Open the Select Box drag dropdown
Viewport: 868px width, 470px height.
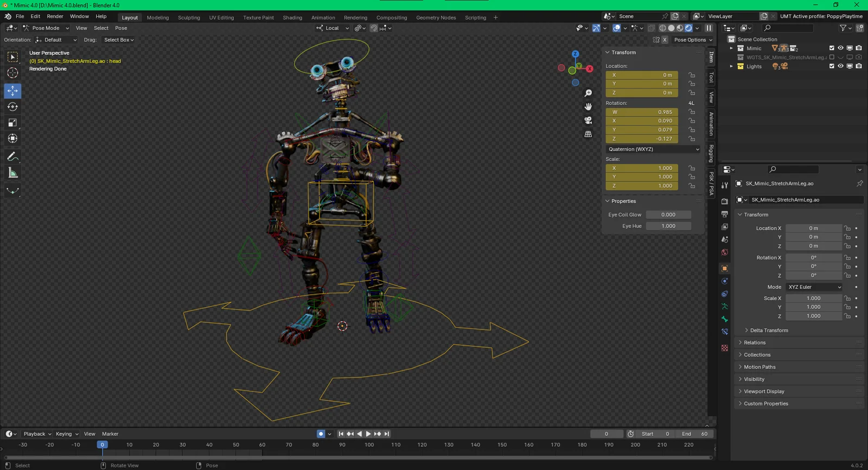click(118, 40)
